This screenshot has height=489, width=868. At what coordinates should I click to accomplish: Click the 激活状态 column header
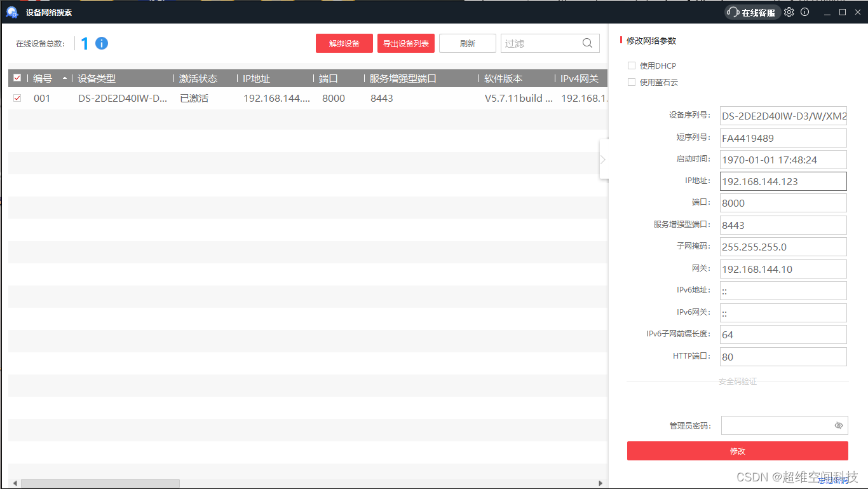198,78
